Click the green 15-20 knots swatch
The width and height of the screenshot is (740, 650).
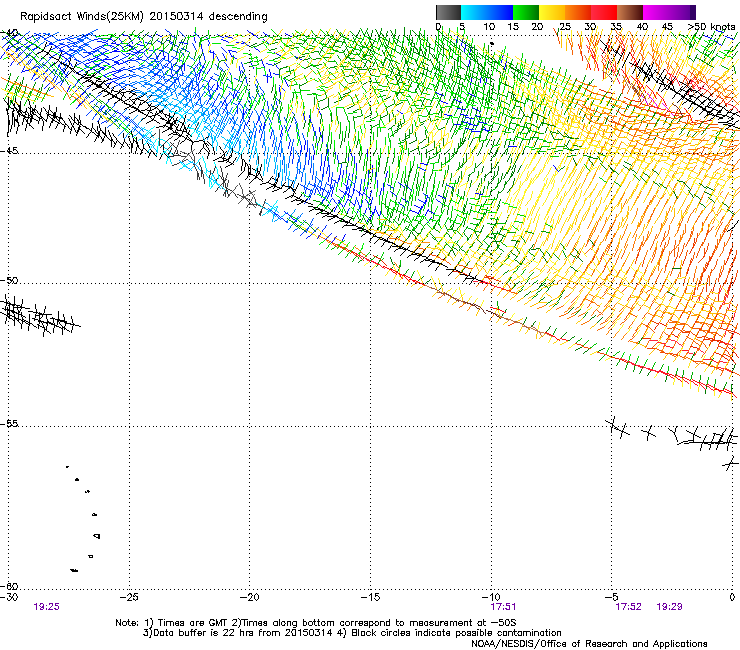[526, 12]
